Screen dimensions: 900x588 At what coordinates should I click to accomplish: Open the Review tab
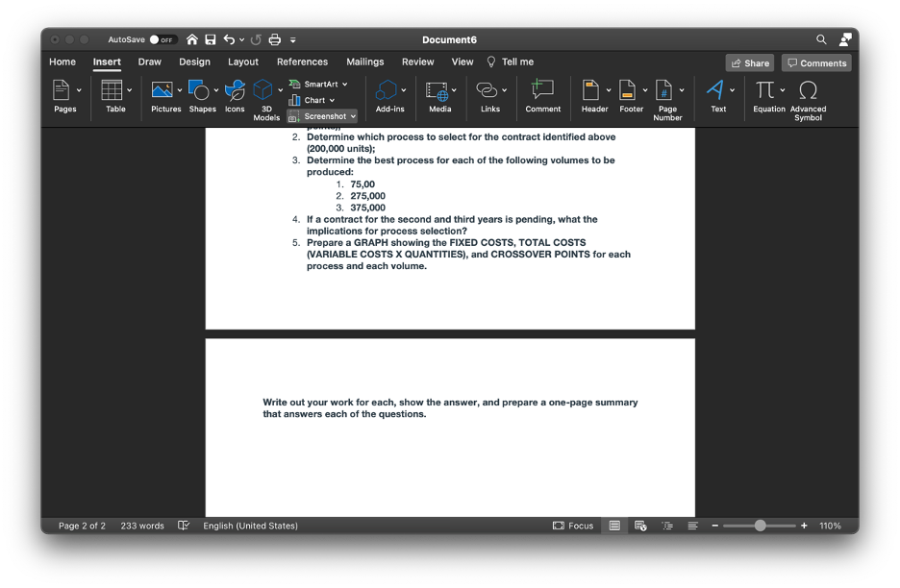[x=418, y=61]
